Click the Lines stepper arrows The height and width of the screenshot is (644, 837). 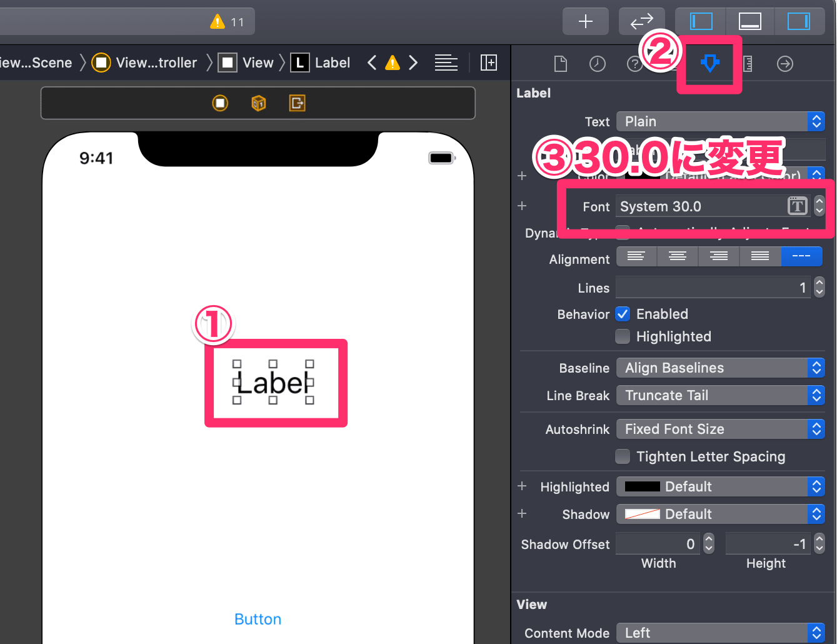point(819,288)
